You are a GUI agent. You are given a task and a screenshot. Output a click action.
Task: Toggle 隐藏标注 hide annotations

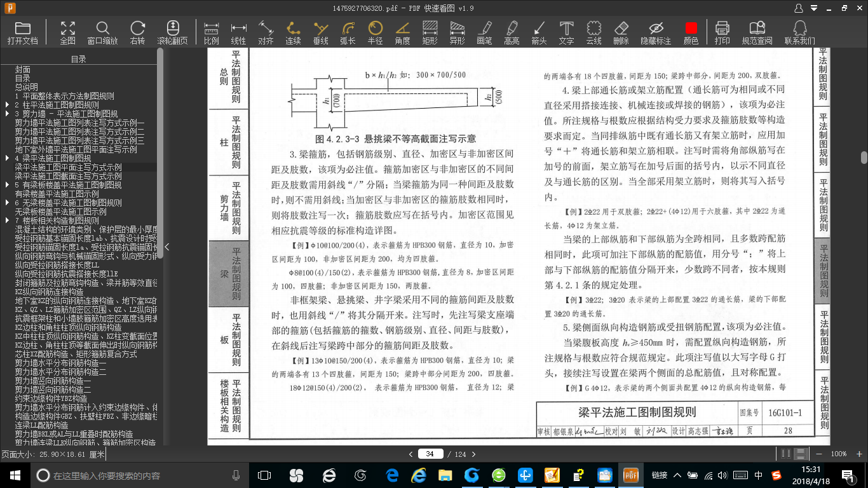(656, 32)
